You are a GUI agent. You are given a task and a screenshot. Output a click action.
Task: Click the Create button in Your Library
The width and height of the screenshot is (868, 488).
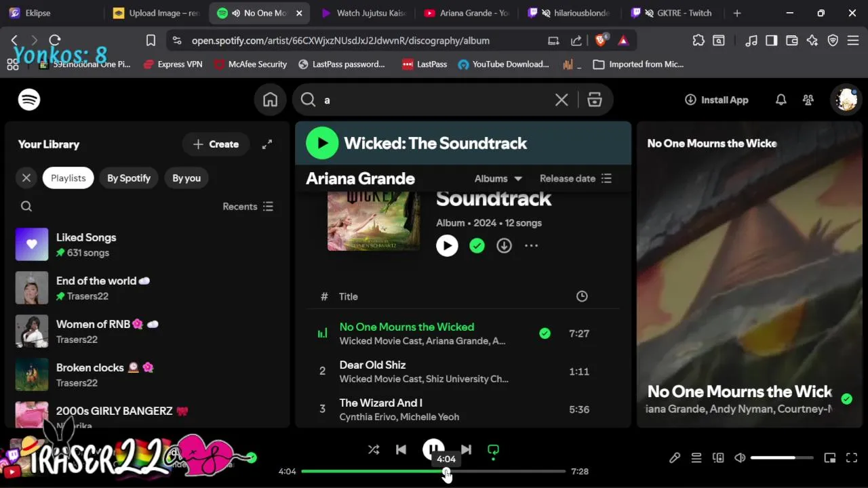pyautogui.click(x=216, y=144)
